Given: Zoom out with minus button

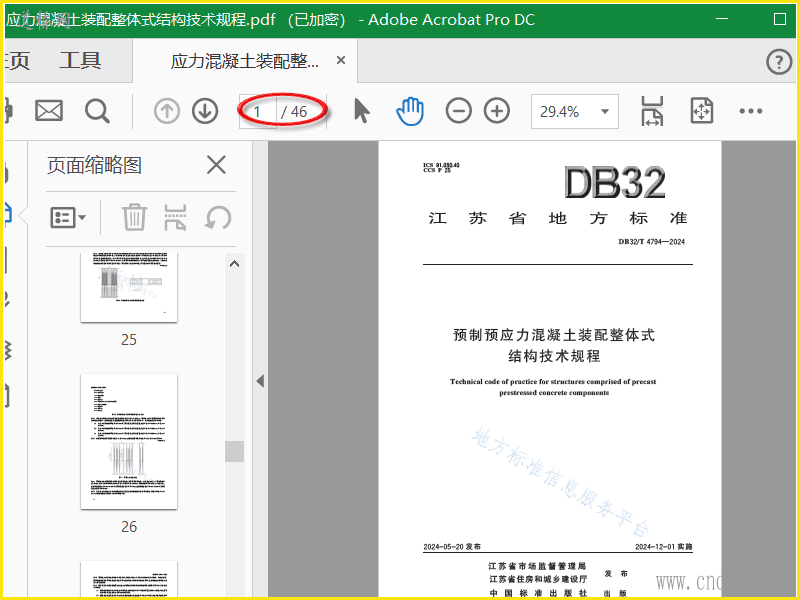Looking at the screenshot, I should point(458,111).
